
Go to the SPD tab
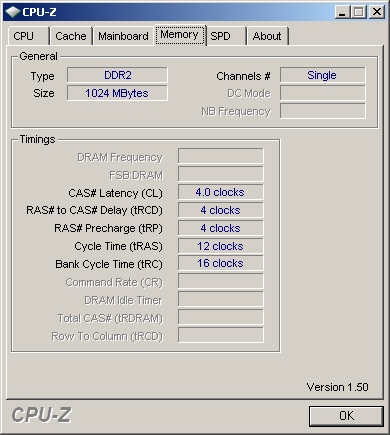(x=226, y=36)
